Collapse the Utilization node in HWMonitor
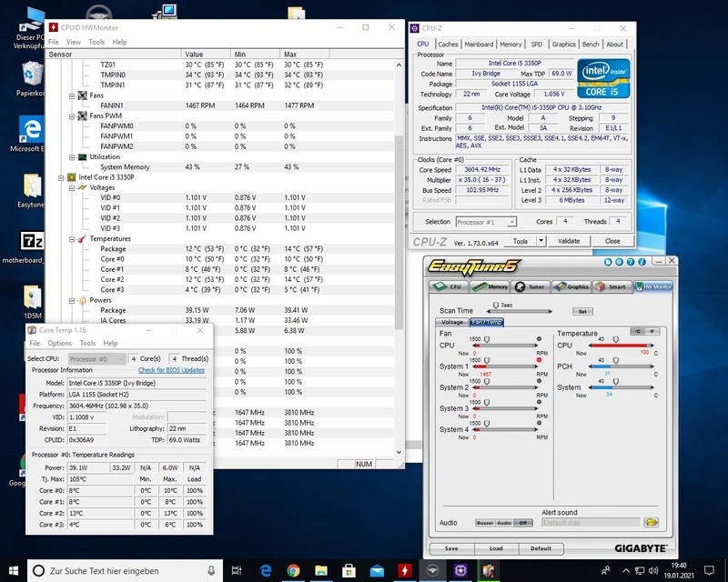 72,157
